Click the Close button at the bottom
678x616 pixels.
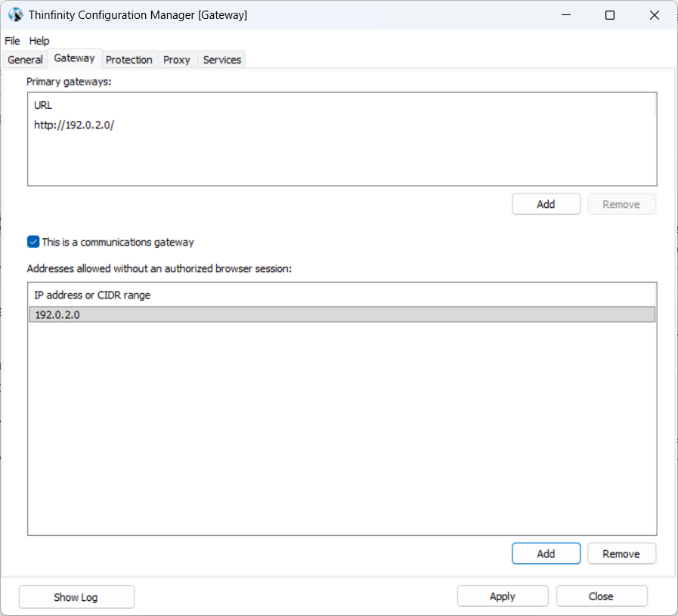pos(602,596)
